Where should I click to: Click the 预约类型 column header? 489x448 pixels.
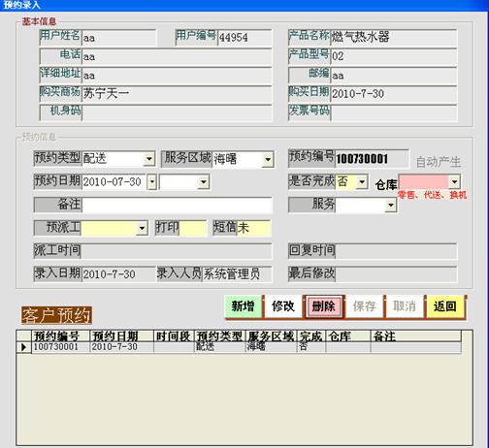point(220,336)
